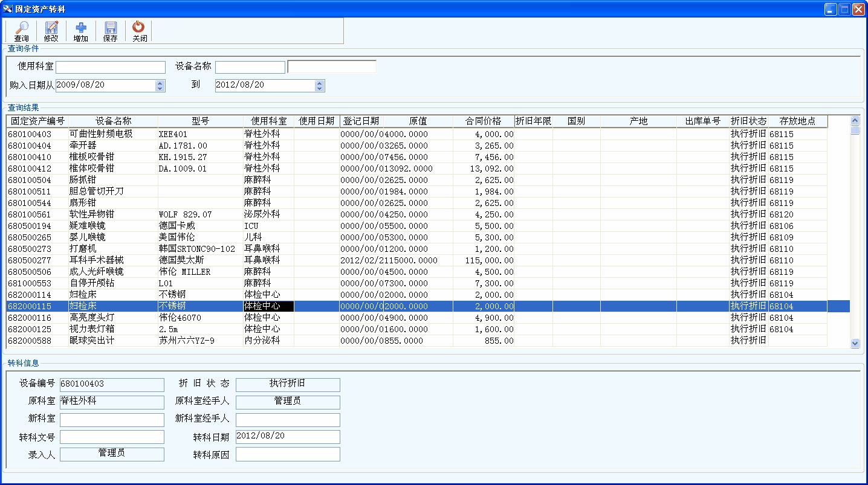
Task: Click the 转科原因 input field
Action: click(x=288, y=454)
